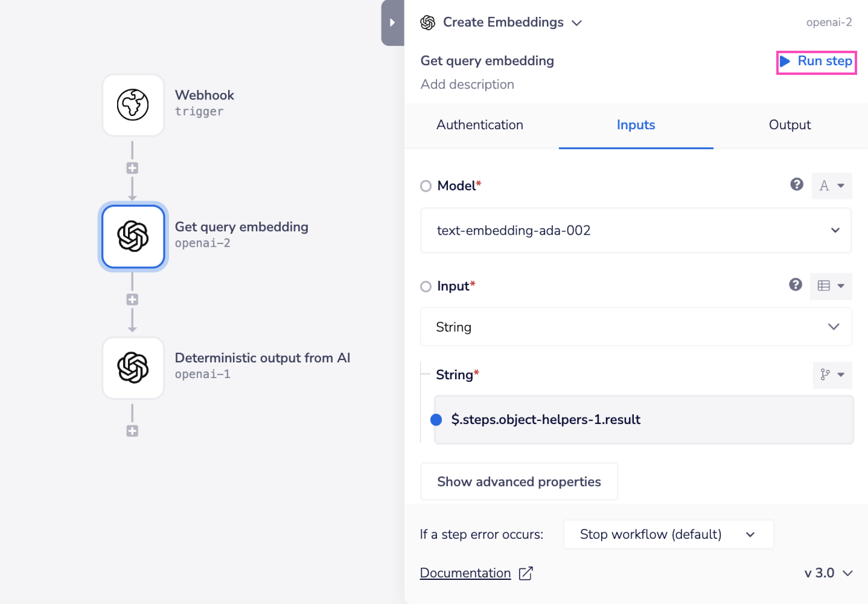
Task: Add step after Get query embedding
Action: pos(132,300)
